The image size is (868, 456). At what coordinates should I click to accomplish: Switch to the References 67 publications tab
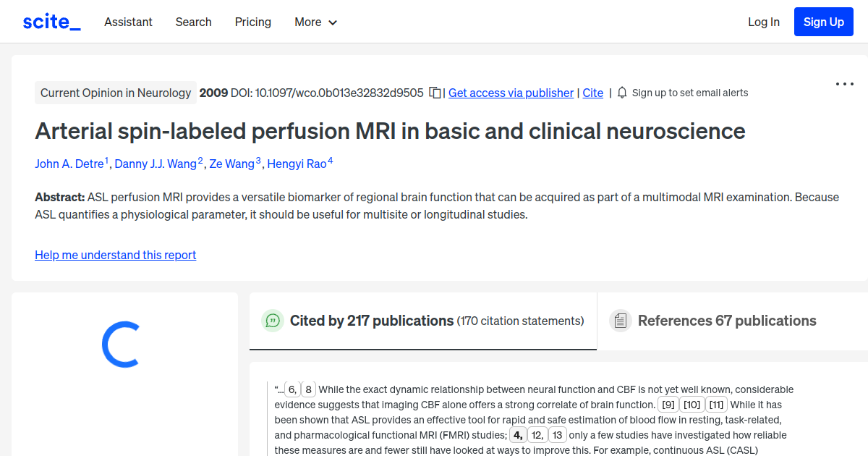tap(726, 321)
